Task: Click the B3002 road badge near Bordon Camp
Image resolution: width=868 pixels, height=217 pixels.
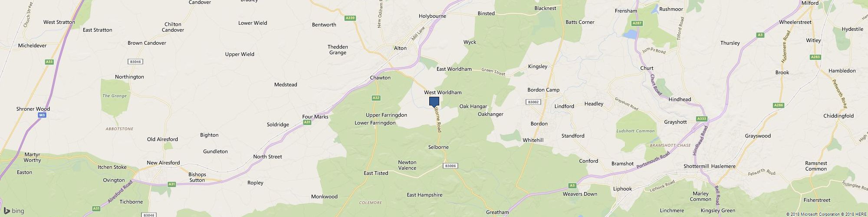Action: 533,102
